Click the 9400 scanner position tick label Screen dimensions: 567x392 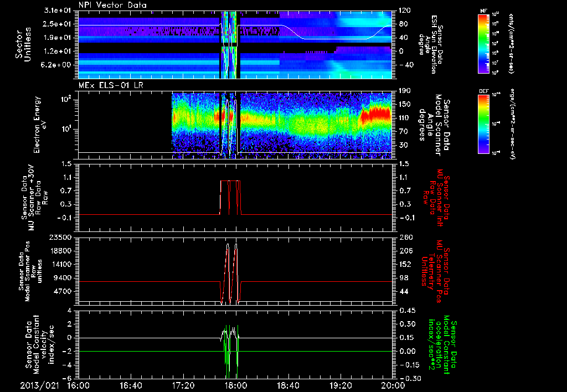62,278
